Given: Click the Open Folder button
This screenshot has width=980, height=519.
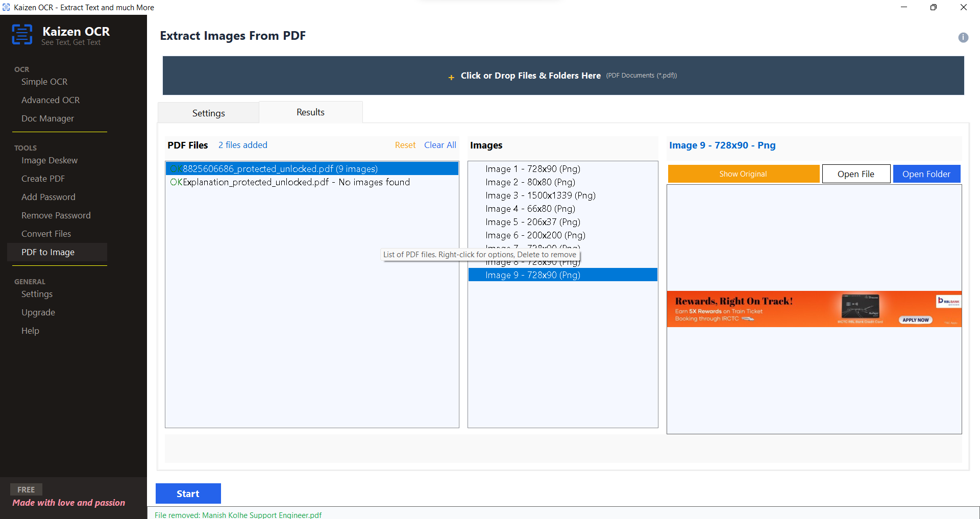Looking at the screenshot, I should pos(926,174).
